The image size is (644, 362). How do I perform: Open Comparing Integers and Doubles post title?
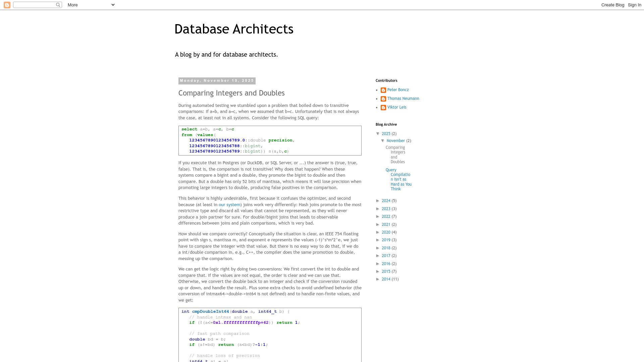click(x=231, y=93)
